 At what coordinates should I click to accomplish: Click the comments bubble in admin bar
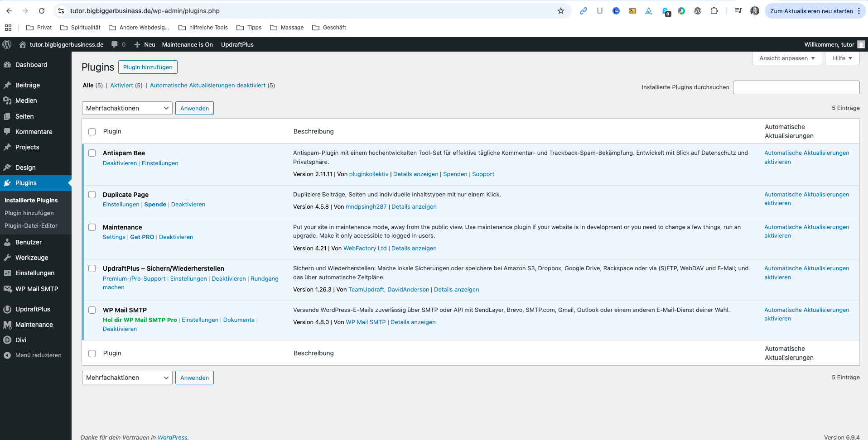pos(115,44)
